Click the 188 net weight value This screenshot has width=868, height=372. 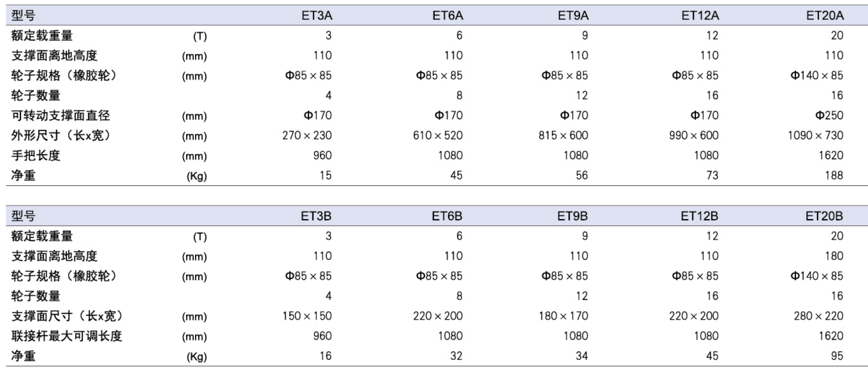tap(833, 175)
